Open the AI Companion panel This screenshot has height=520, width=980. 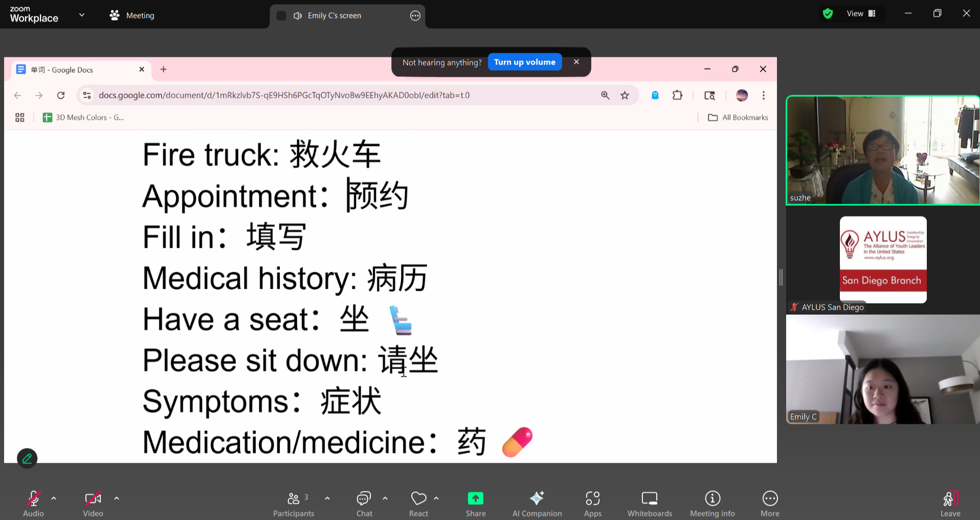(537, 503)
